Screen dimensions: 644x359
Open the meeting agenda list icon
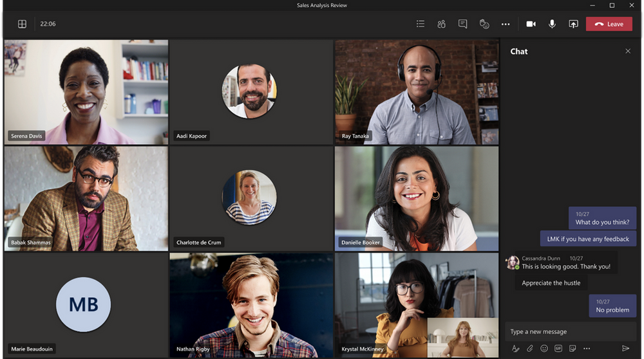tap(420, 24)
